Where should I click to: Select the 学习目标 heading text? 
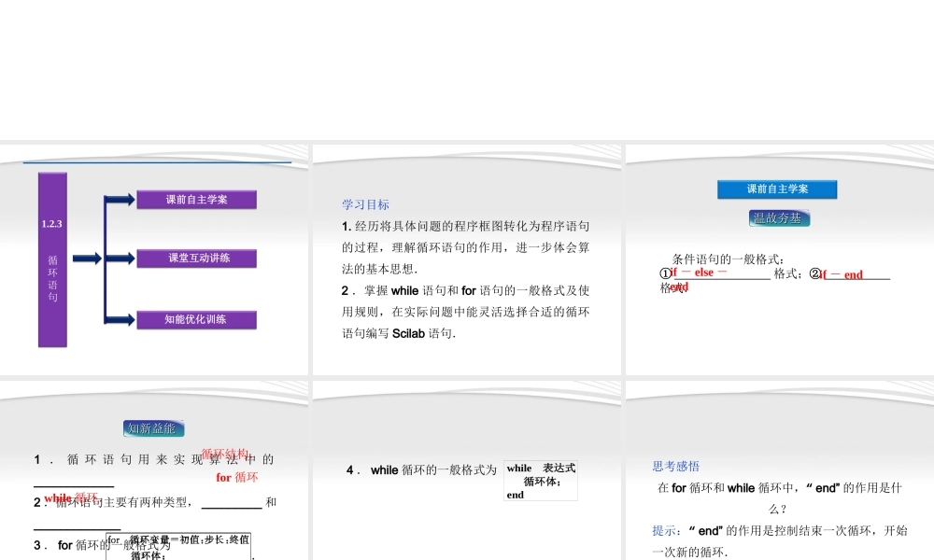[x=365, y=204]
